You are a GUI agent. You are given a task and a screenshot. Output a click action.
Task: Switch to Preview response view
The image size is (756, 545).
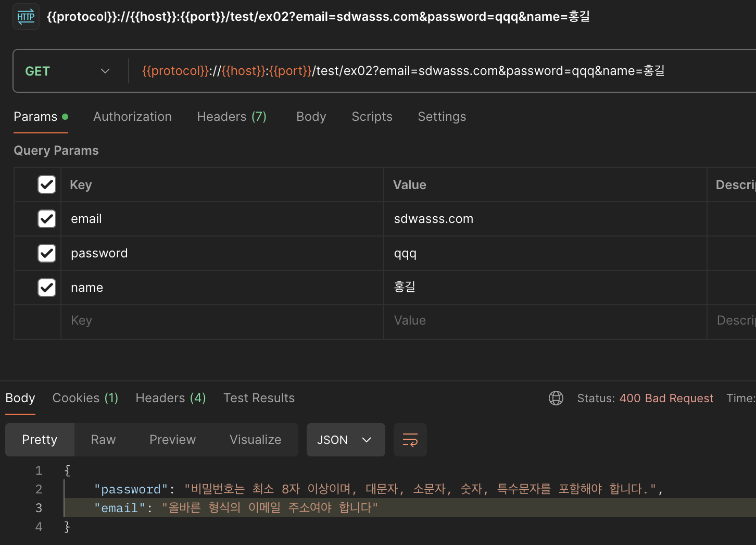pyautogui.click(x=172, y=440)
